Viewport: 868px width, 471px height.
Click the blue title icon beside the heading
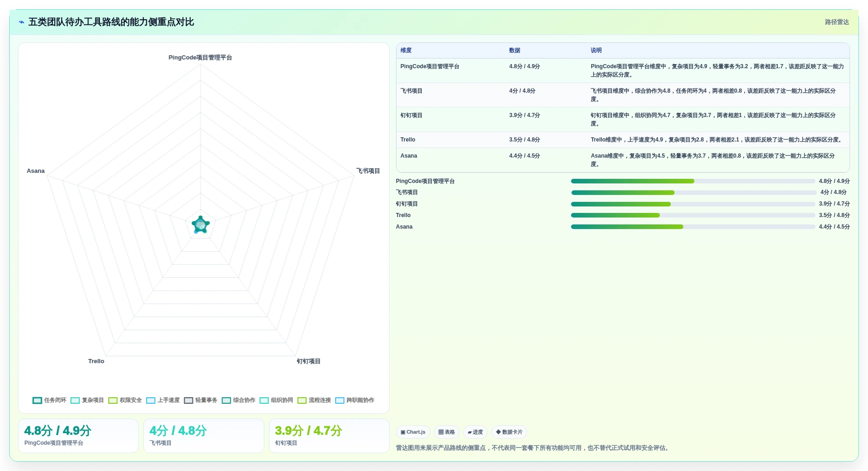point(21,22)
